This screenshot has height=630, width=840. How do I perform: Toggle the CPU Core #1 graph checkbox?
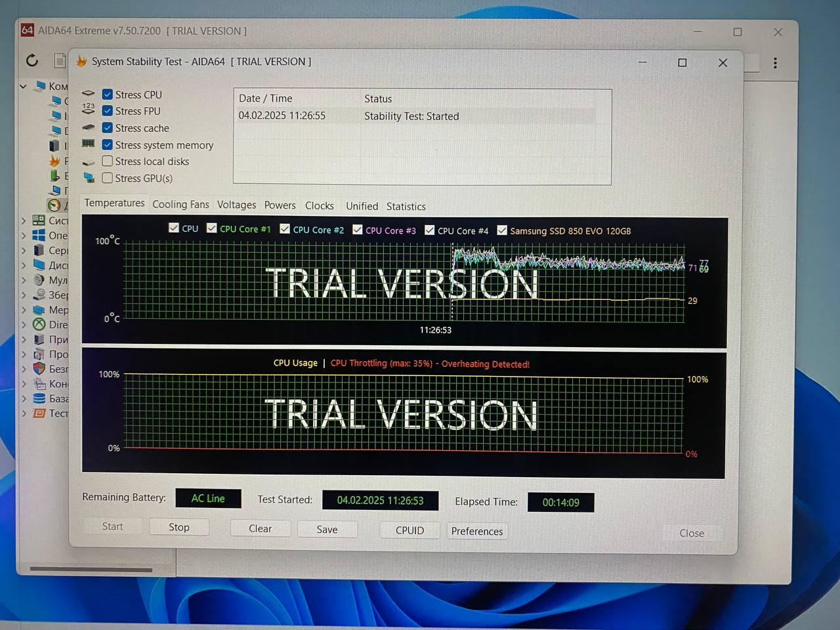tap(212, 228)
